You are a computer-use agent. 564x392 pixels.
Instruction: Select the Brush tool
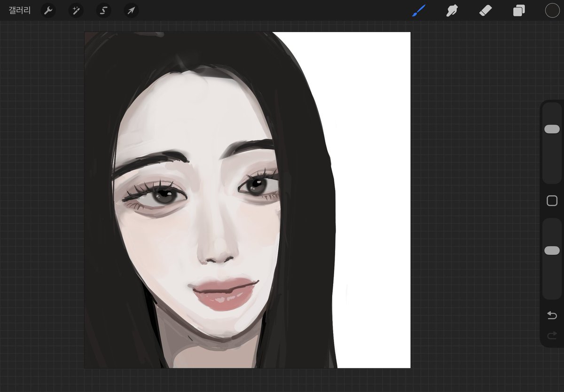418,10
